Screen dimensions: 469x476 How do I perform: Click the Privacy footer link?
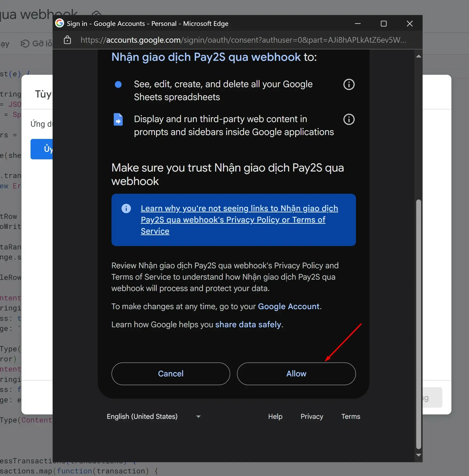[x=312, y=416]
